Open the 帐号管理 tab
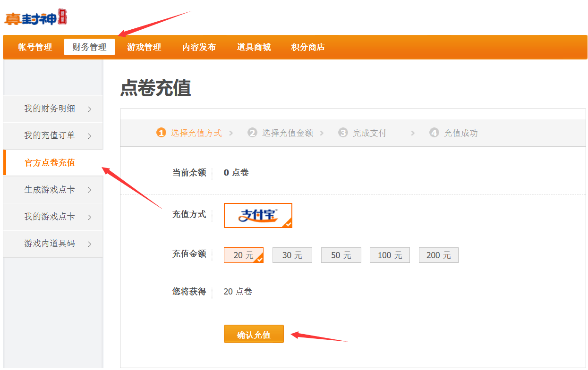The width and height of the screenshot is (588, 370). (x=35, y=47)
